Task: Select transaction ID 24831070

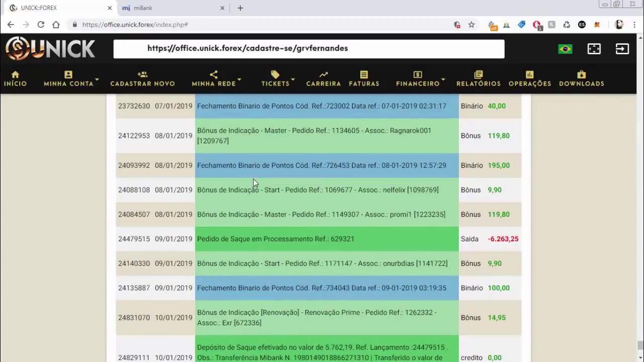Action: (134, 318)
